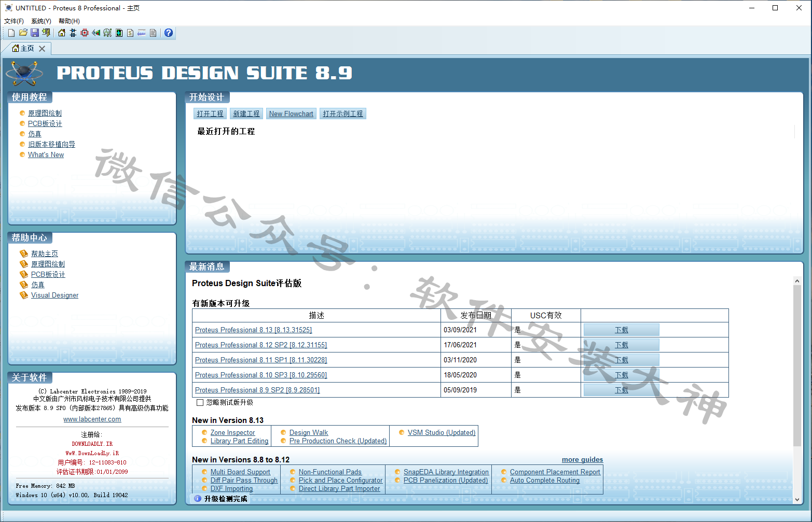Click 下载 for Proteus 8.9 SP2

tap(622, 390)
